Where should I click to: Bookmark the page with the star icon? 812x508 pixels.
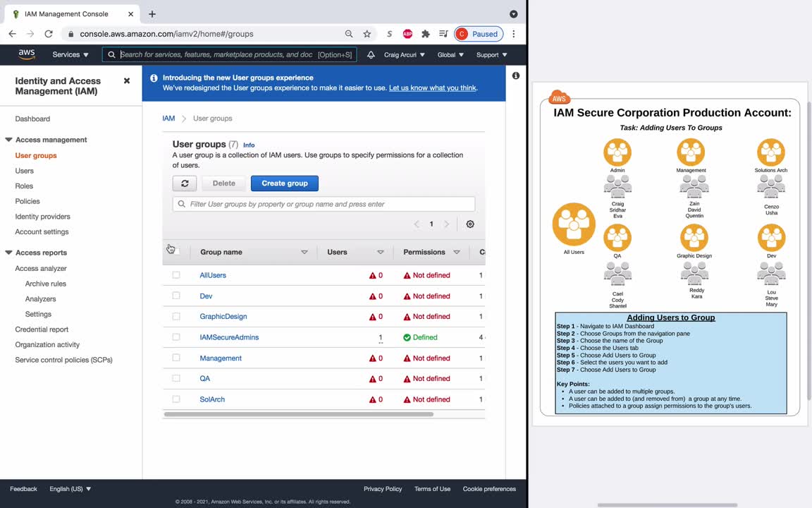[x=367, y=34]
